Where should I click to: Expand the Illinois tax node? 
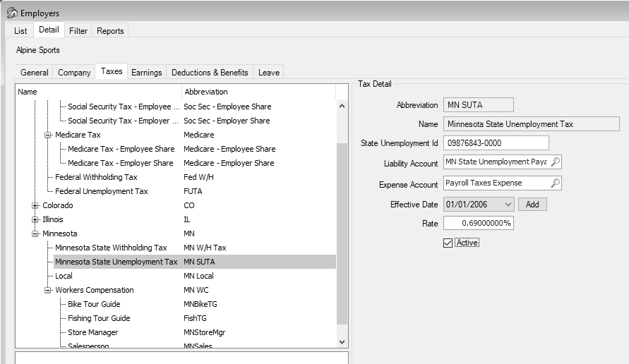tap(35, 219)
